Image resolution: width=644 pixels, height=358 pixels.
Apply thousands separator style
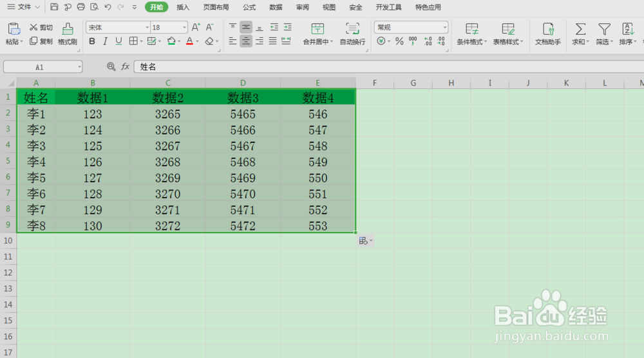pyautogui.click(x=413, y=41)
